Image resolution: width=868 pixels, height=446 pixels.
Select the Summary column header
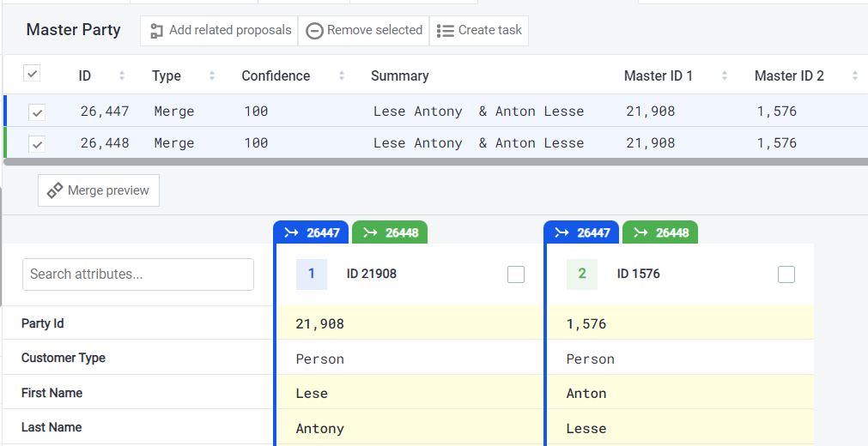point(399,75)
